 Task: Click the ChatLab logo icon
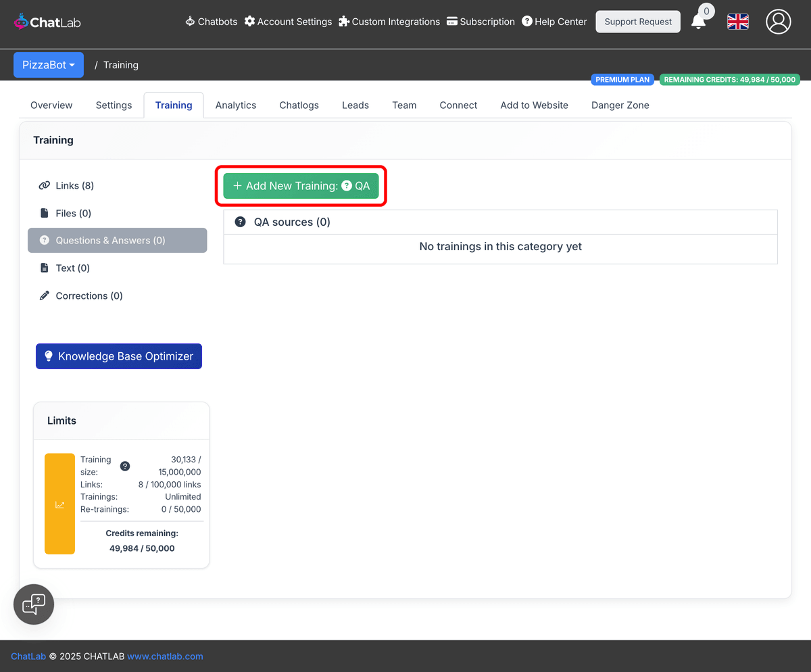point(21,21)
